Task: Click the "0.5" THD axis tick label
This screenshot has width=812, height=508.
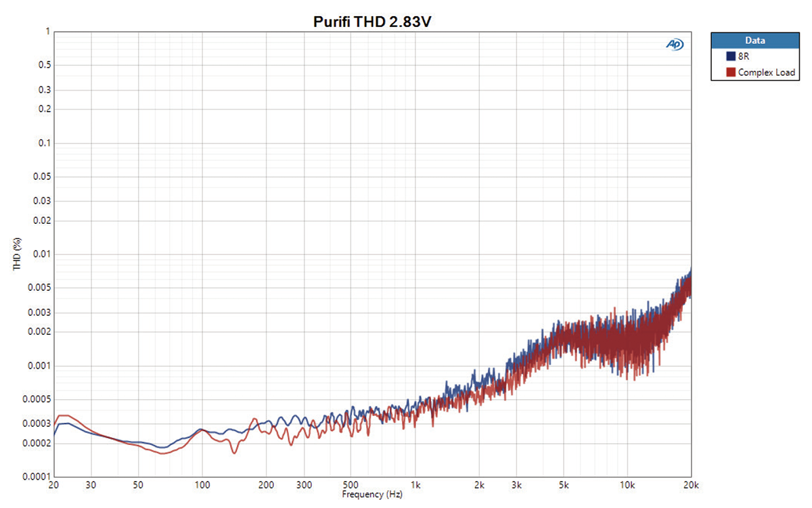Action: [45, 65]
